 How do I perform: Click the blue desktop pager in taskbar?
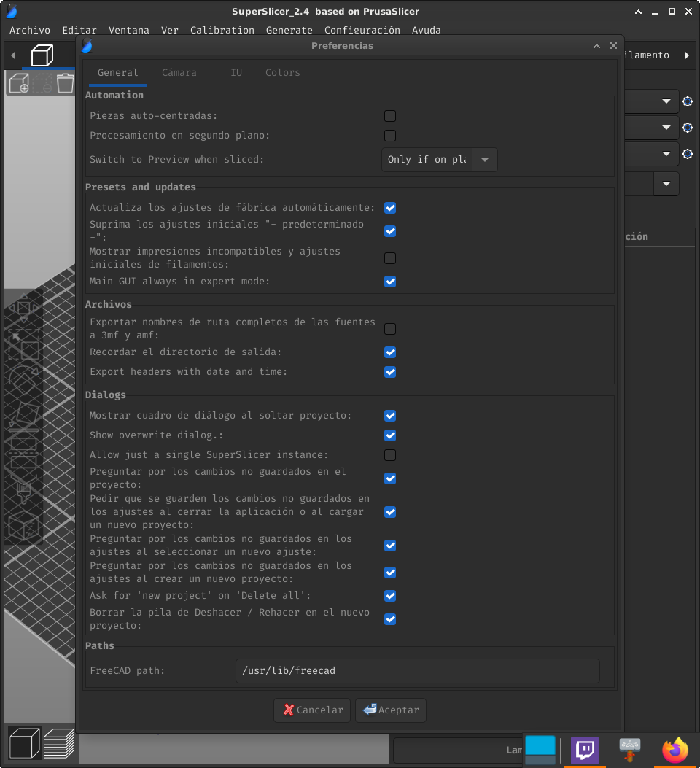[x=540, y=750]
